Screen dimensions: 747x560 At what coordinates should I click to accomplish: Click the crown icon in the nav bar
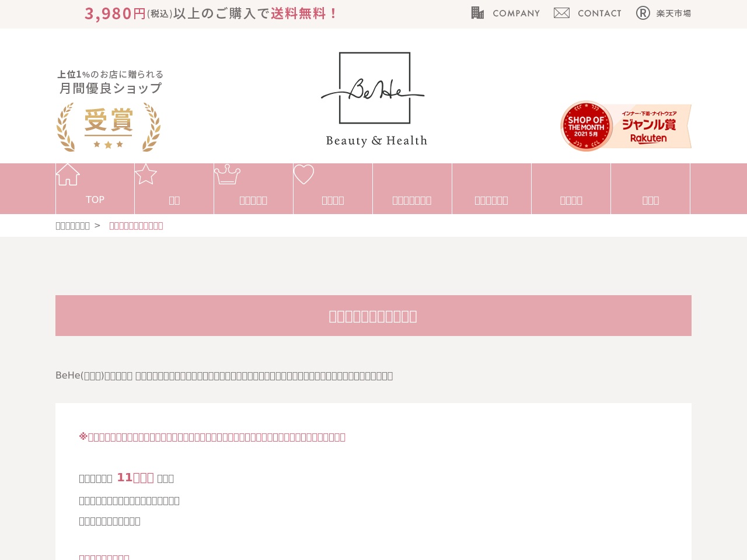click(227, 174)
